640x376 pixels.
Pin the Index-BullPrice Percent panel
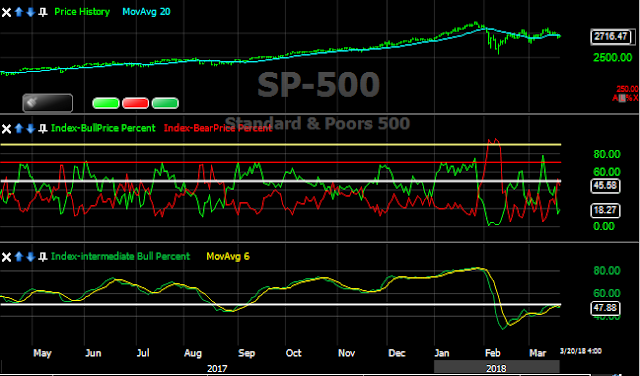[42, 129]
